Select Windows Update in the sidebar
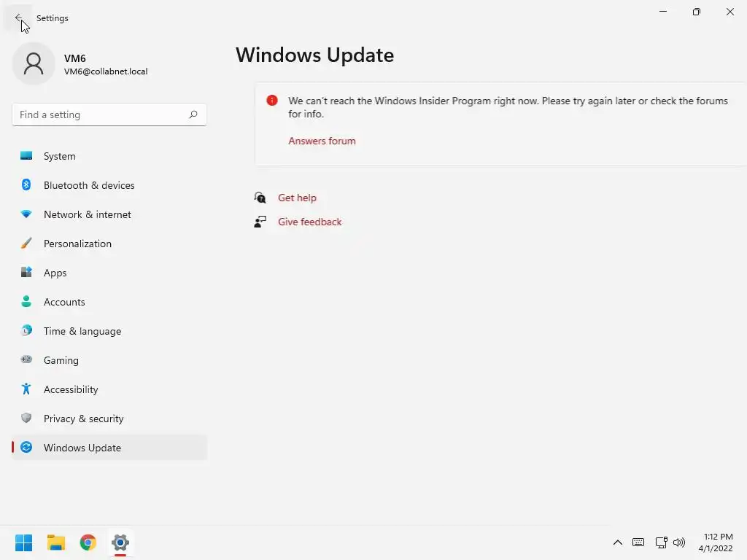 point(109,448)
